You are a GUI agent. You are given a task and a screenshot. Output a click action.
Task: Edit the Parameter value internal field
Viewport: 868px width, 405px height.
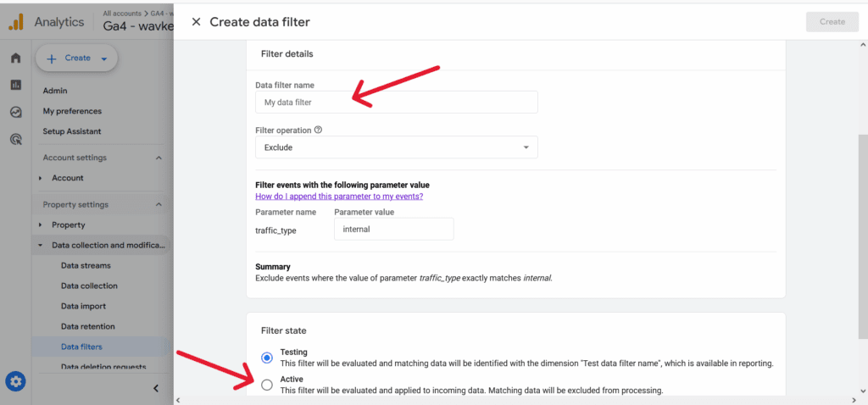[393, 229]
